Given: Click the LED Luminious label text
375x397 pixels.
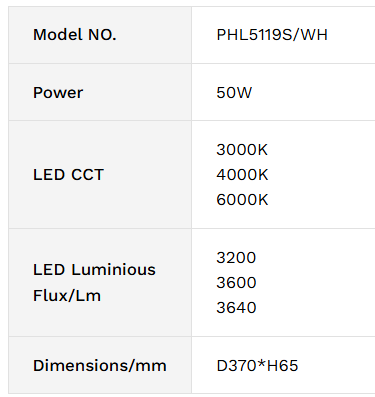Looking at the screenshot, I should pyautogui.click(x=94, y=269).
